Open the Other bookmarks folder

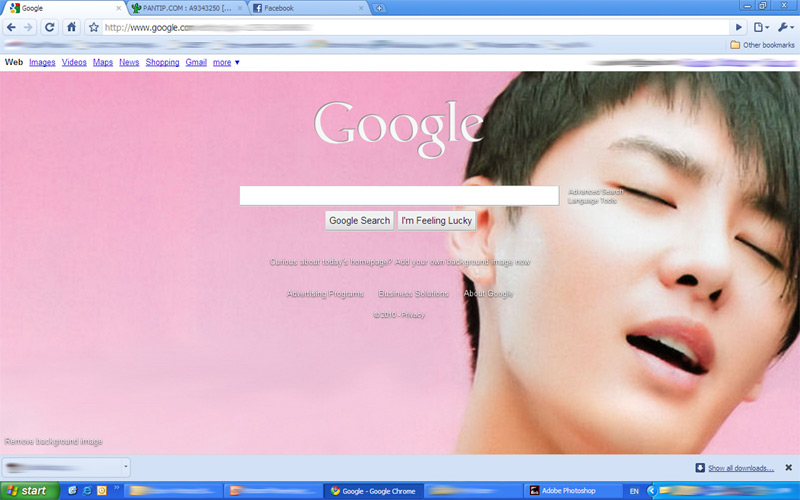(762, 45)
